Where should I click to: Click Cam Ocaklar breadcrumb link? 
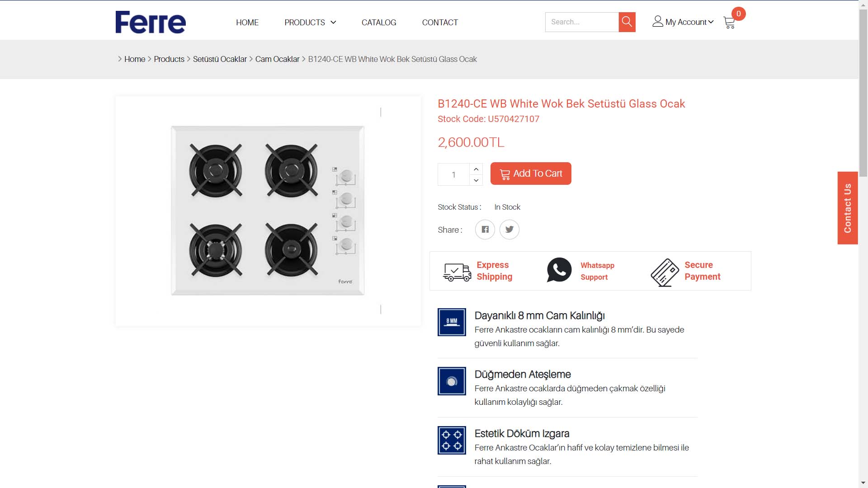(x=277, y=59)
